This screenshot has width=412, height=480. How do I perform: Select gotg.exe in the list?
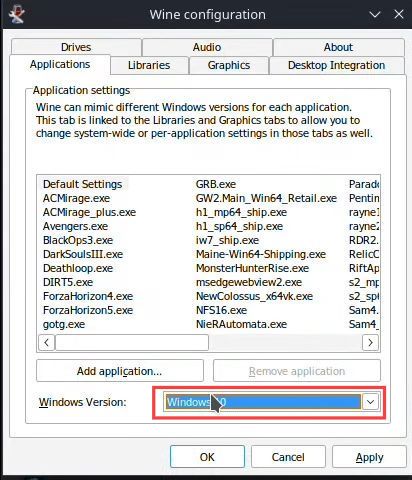pyautogui.click(x=64, y=324)
